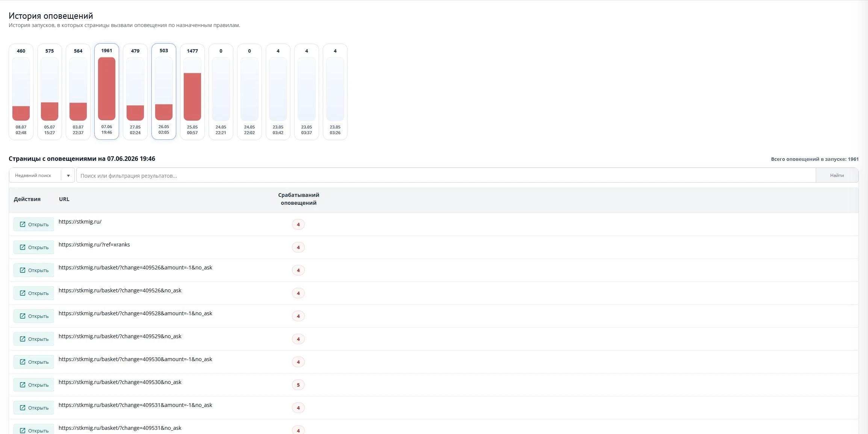Select the 25.05 00:57 run with 1477 alerts
Image resolution: width=868 pixels, height=434 pixels.
(192, 92)
